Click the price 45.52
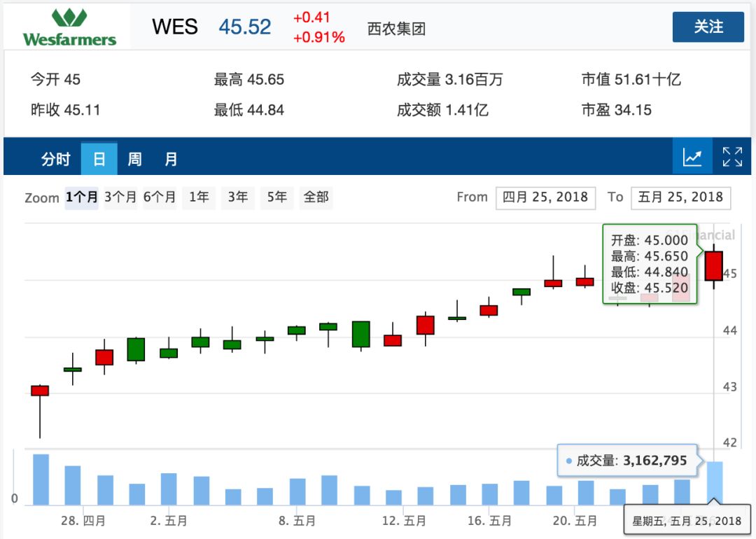This screenshot has width=756, height=539. (245, 27)
